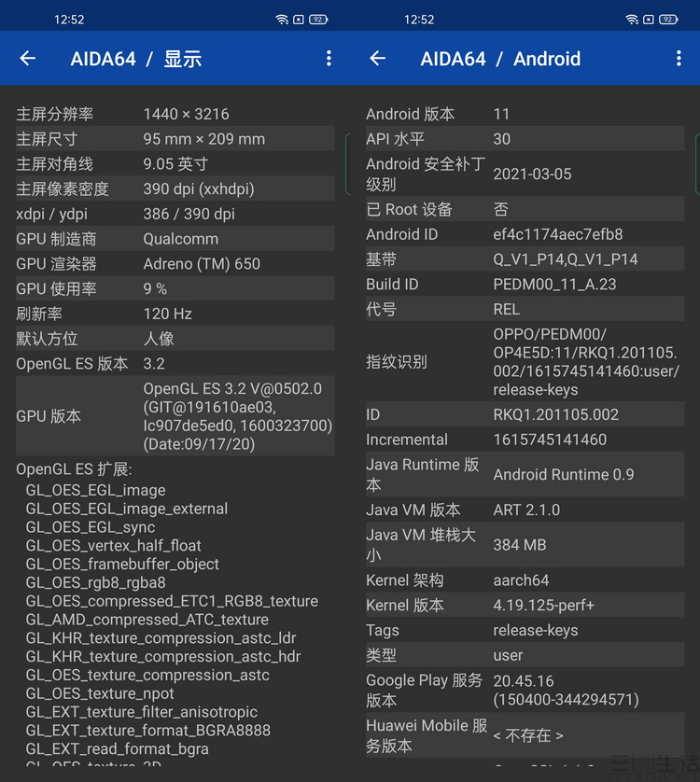Select the API 水平 30 row
Screen dimensions: 700x782
(x=525, y=139)
